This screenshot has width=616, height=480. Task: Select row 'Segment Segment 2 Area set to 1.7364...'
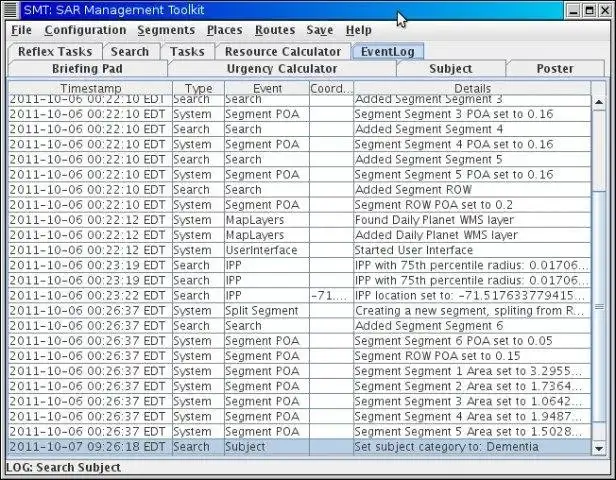click(299, 386)
